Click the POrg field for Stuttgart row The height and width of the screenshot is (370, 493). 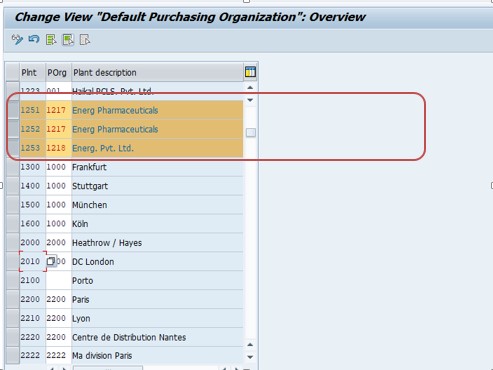click(58, 186)
